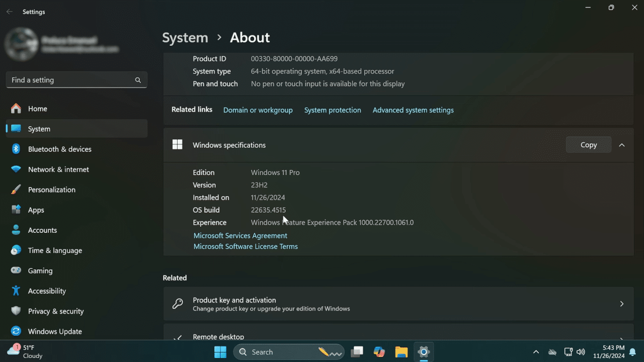Click the System breadcrumb in header
This screenshot has width=644, height=362.
185,38
